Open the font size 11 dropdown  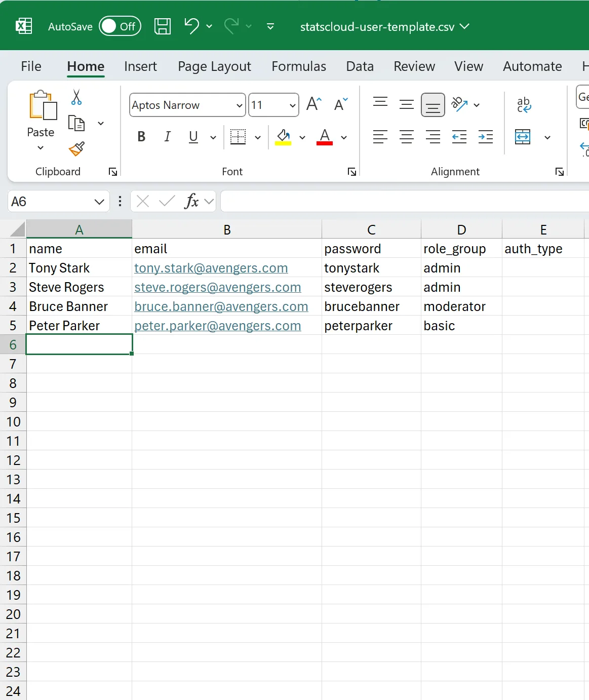(292, 105)
